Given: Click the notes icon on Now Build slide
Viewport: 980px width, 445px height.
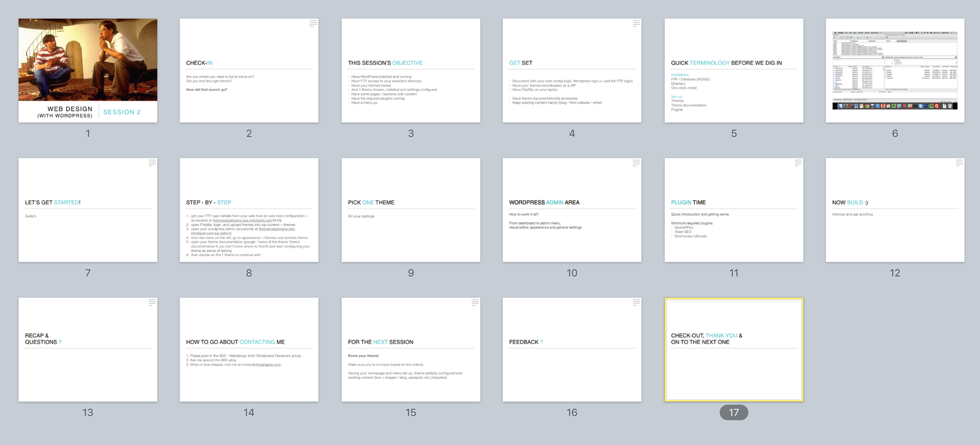Looking at the screenshot, I should tap(959, 163).
